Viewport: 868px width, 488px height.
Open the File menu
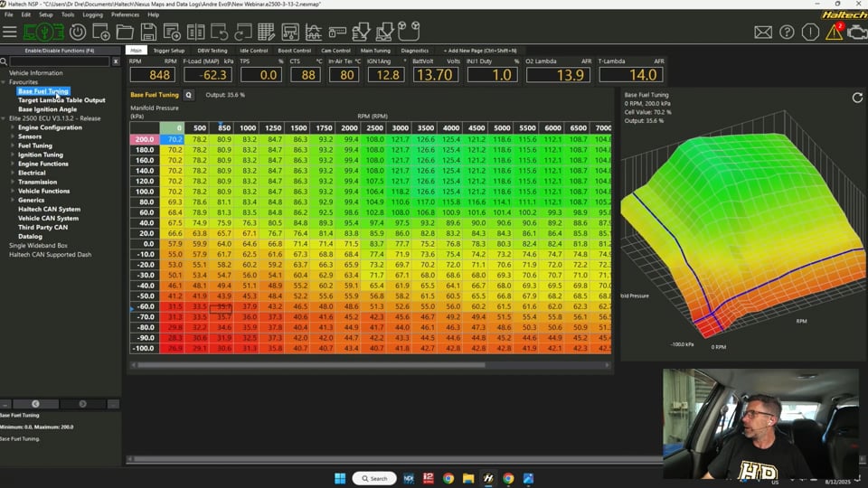[x=9, y=15]
